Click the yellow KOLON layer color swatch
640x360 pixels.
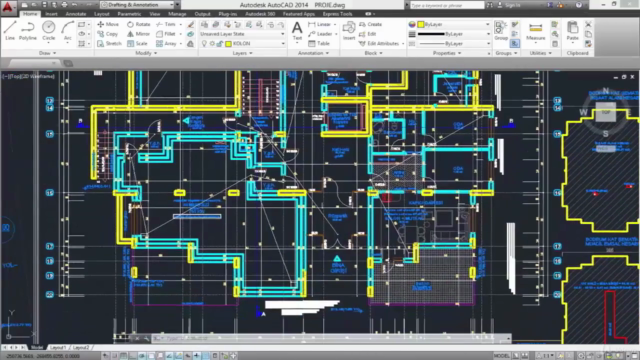click(x=228, y=43)
